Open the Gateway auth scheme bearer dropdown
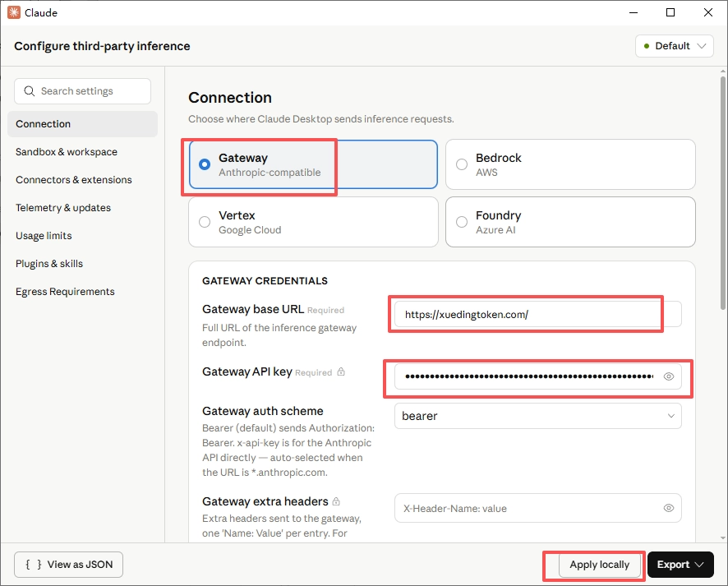The height and width of the screenshot is (586, 728). click(x=537, y=416)
